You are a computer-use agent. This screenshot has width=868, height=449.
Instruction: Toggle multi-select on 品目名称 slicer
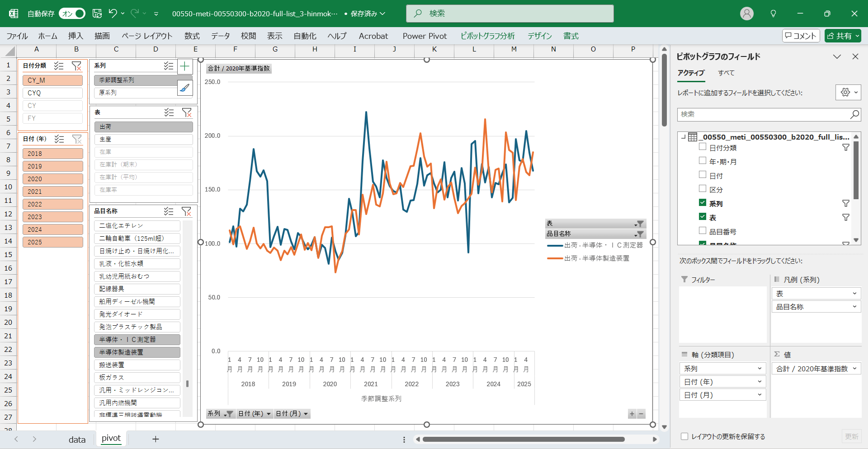169,211
